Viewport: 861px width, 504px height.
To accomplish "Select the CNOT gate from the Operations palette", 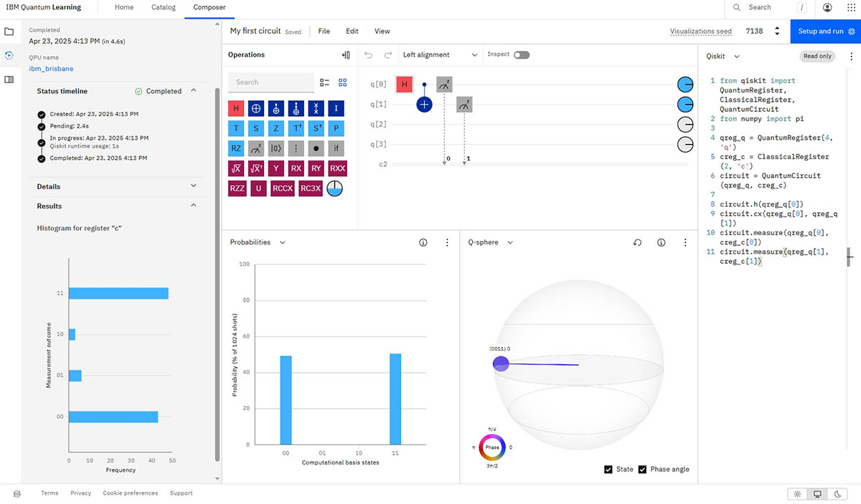I will point(276,108).
